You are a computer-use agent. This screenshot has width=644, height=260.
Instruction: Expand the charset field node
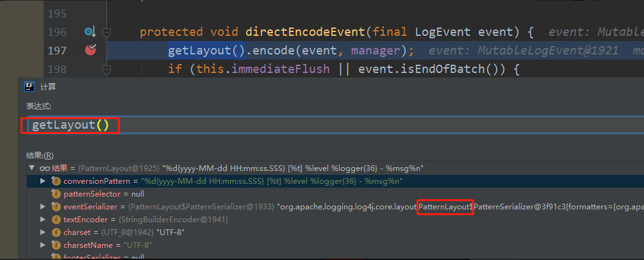[43, 232]
